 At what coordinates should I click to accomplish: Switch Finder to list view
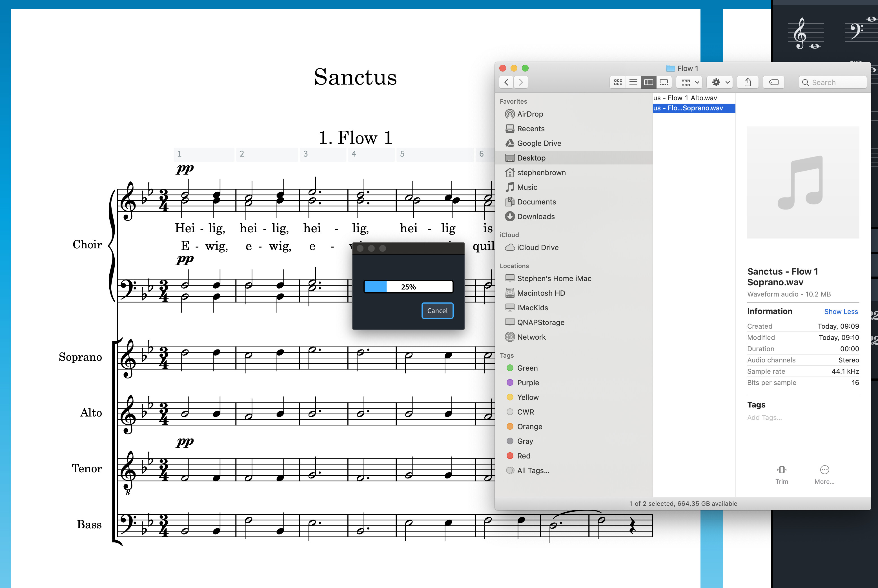[x=633, y=82]
